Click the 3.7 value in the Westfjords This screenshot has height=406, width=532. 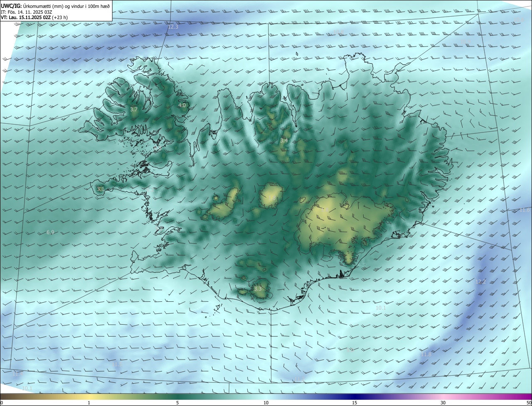133,110
